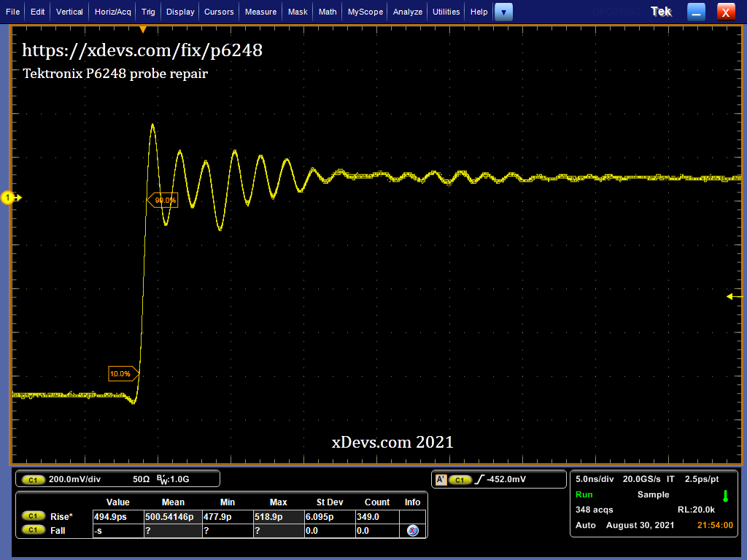Click the St Dev cell 6.095p
This screenshot has width=747, height=560.
330,517
